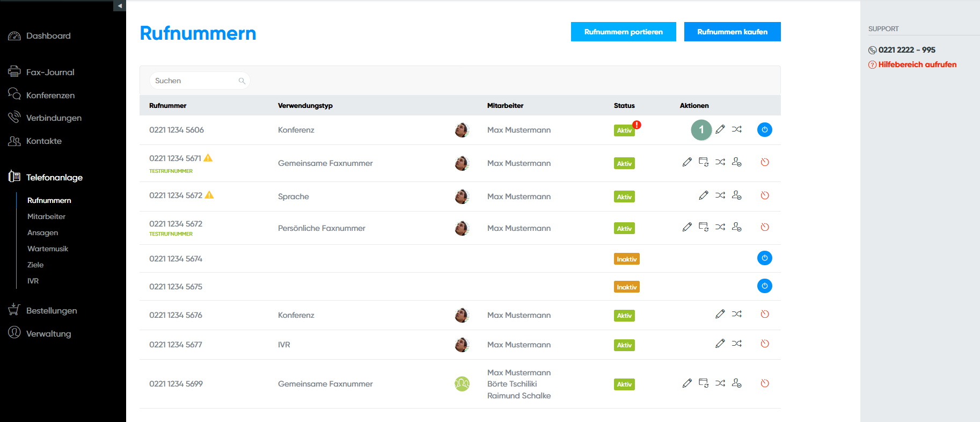The height and width of the screenshot is (422, 980).
Task: Go to Fax-Journal in the sidebar
Action: click(50, 72)
